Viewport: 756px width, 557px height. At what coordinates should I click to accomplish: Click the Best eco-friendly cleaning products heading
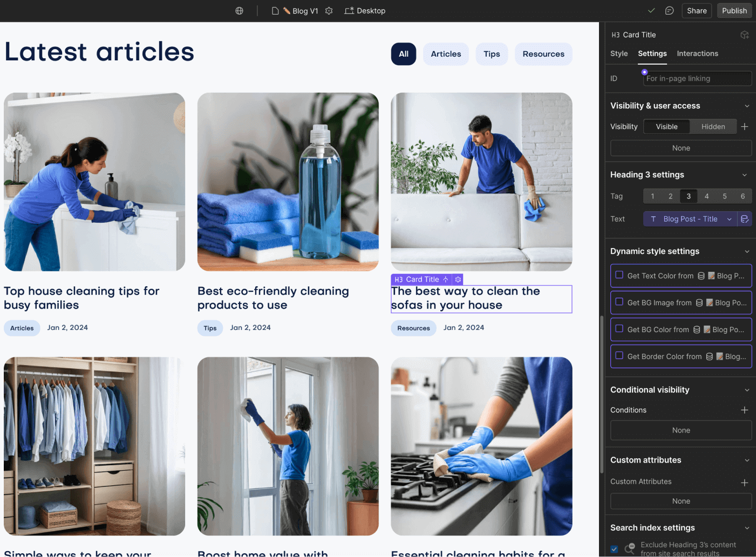[x=273, y=298]
